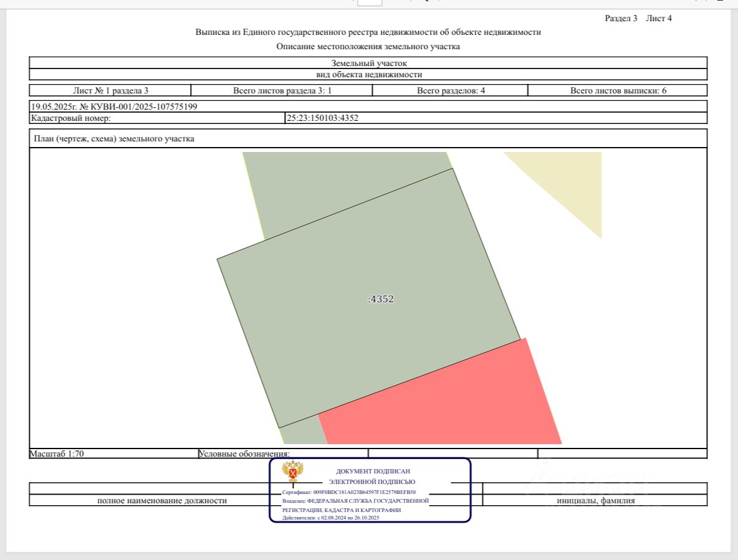This screenshot has height=560, width=738.
Task: Click the page number input field in toolbar
Action: tap(370, 2)
